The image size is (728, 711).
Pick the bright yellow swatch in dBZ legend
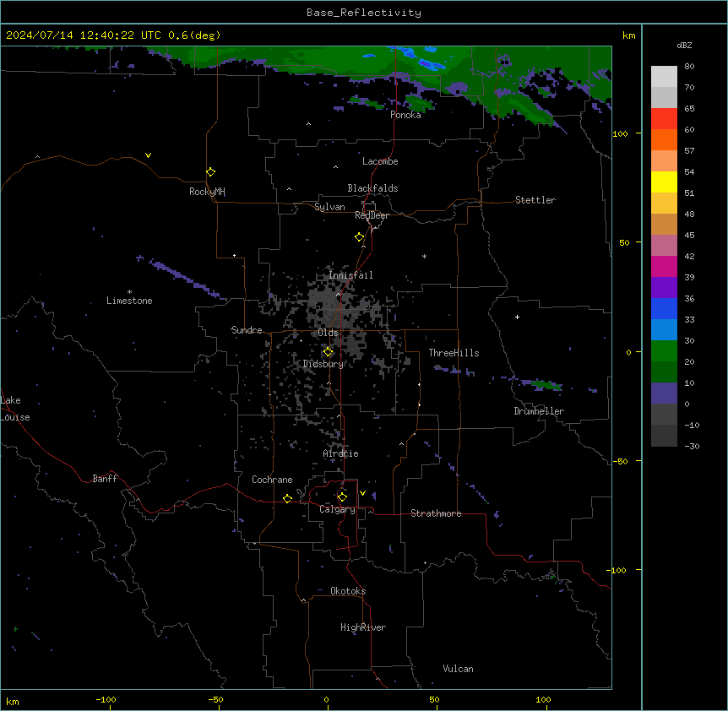coord(664,182)
